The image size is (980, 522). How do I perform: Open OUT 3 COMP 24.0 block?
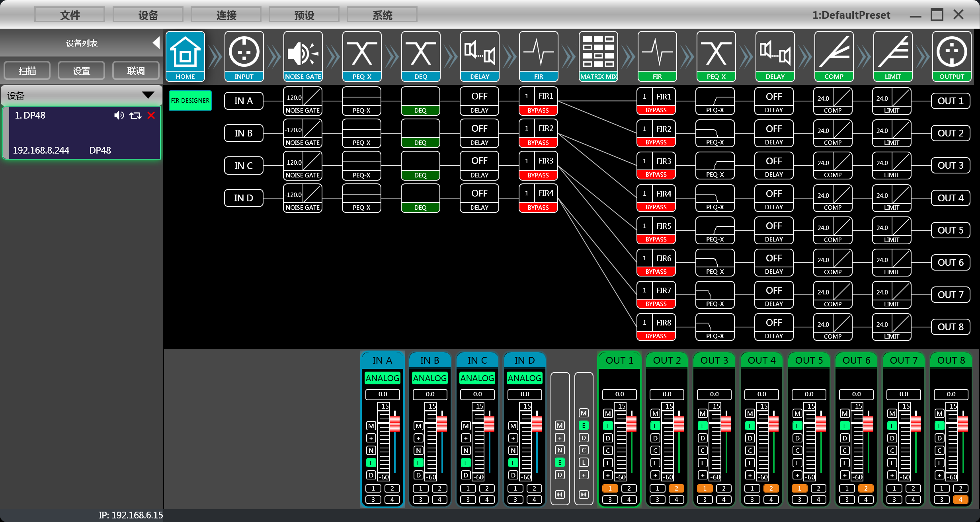click(833, 165)
